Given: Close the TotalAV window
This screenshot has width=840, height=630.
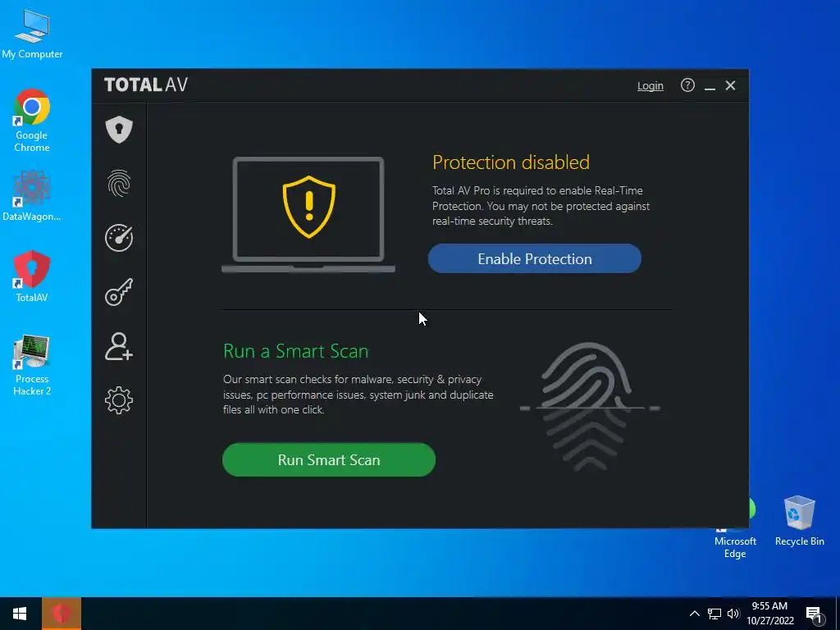Looking at the screenshot, I should pyautogui.click(x=730, y=85).
